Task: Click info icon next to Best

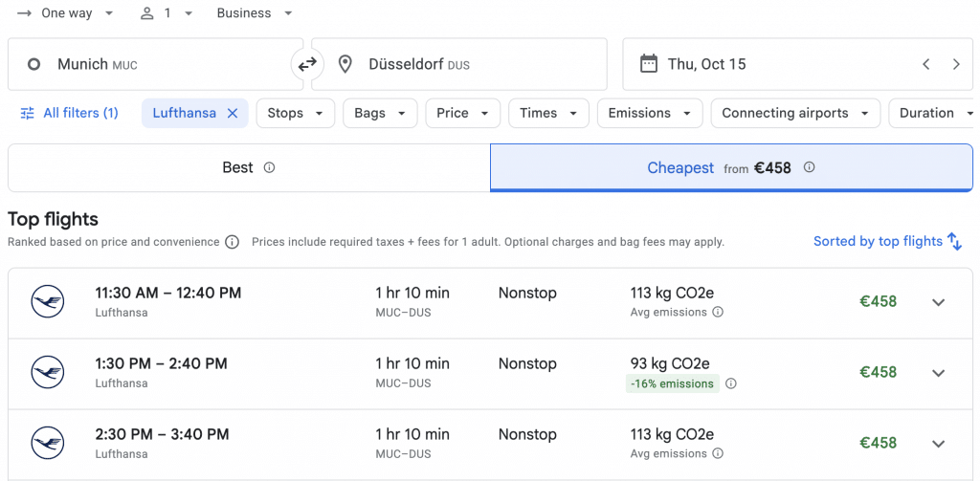Action: click(x=269, y=167)
